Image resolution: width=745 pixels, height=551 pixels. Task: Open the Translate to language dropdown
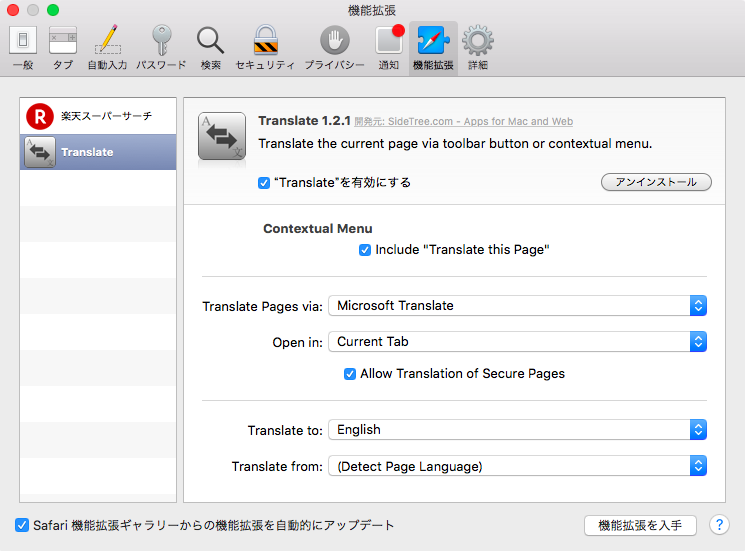tap(517, 429)
